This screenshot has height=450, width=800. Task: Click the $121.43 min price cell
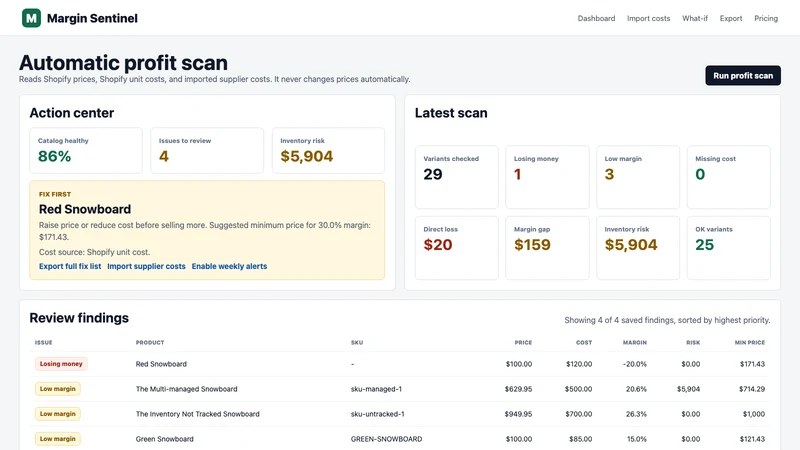coord(752,439)
